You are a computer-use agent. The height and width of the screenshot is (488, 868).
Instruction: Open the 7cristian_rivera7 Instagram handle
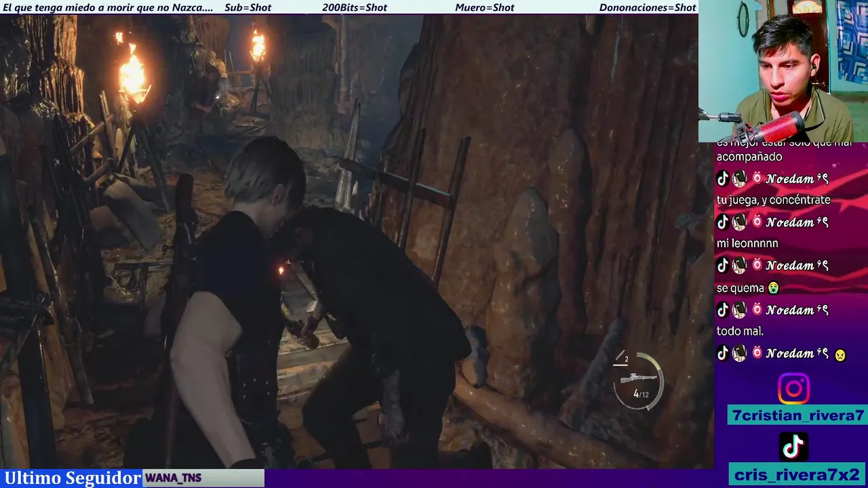click(798, 415)
